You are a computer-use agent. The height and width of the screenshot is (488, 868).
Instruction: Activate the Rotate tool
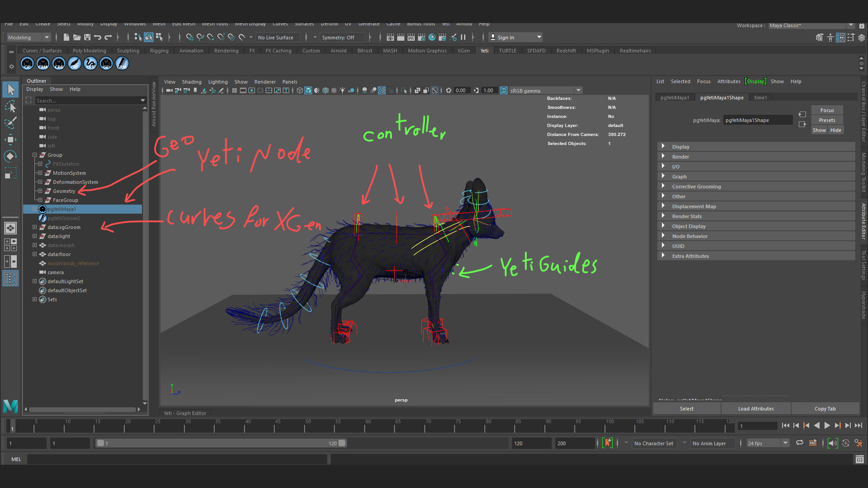click(x=11, y=156)
